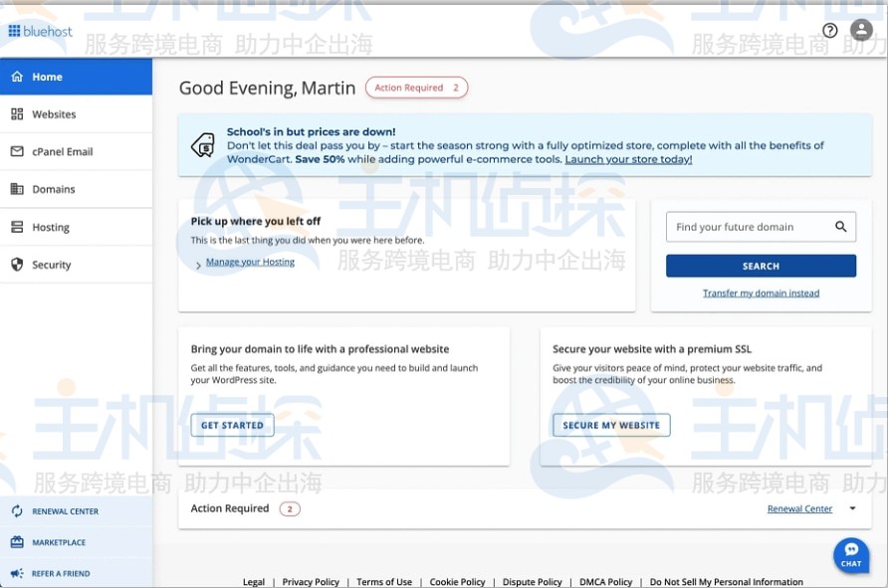This screenshot has height=588, width=888.
Task: Click the GET STARTED button
Action: click(x=232, y=425)
